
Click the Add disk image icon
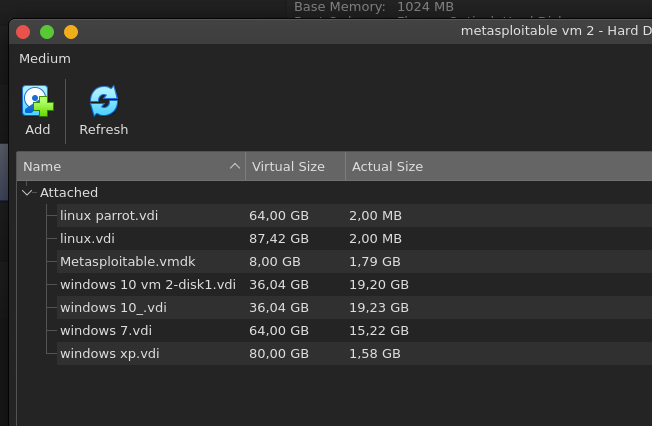pos(37,101)
